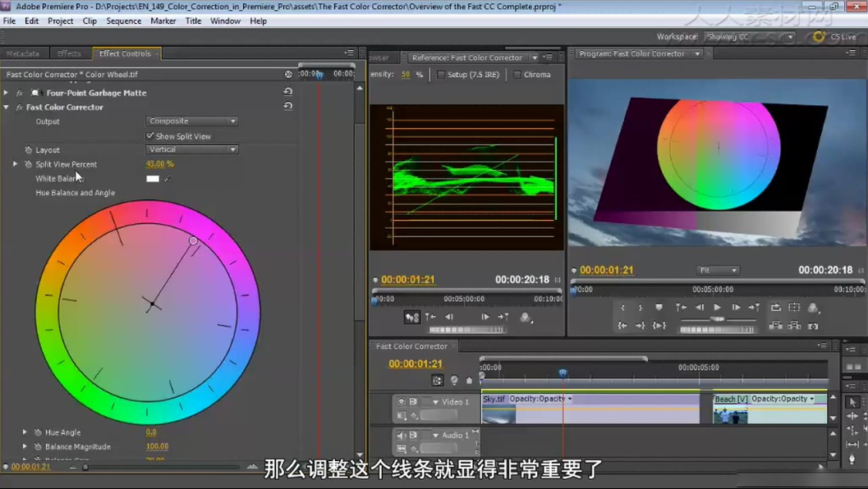This screenshot has height=489, width=868.
Task: Set unnumbered marker in the timeline
Action: [x=470, y=381]
